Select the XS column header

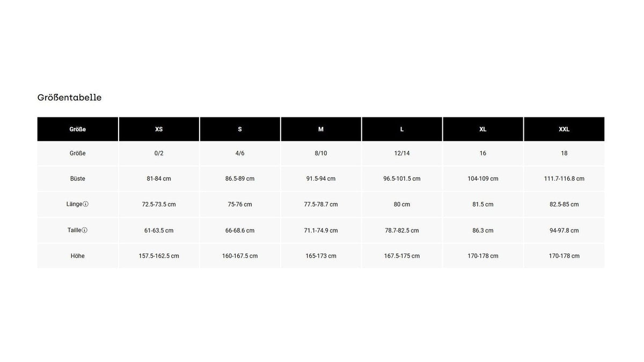click(x=159, y=129)
